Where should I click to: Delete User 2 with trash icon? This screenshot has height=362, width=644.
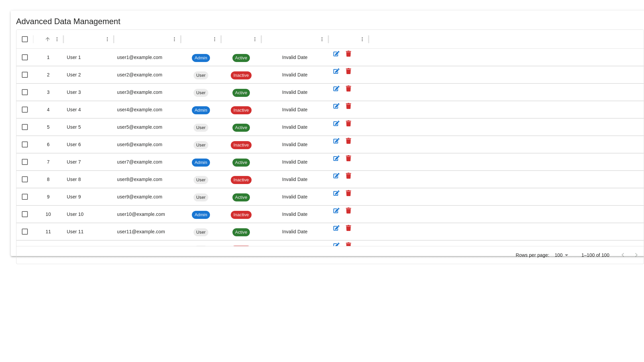pos(348,71)
